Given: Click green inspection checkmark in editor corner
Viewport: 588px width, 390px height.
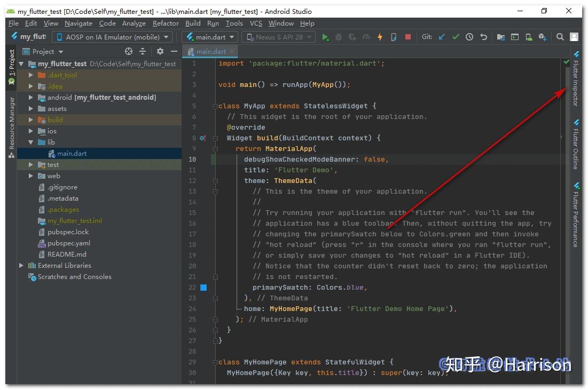Looking at the screenshot, I should pos(566,62).
